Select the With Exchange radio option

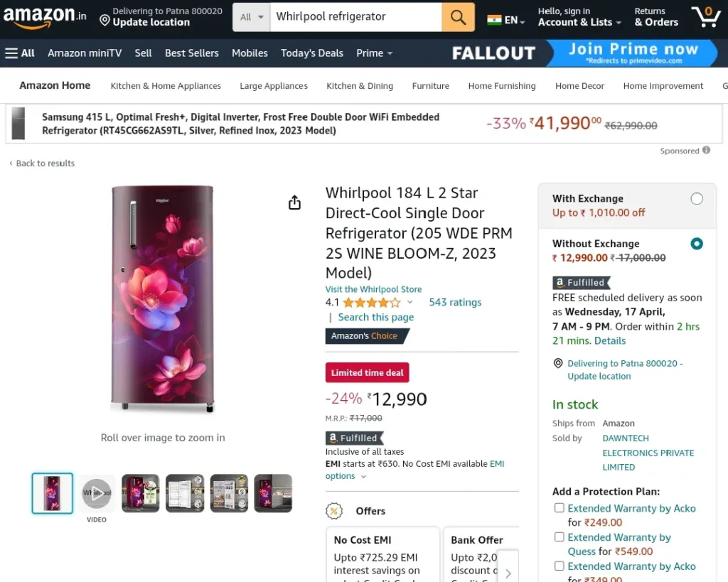pos(697,199)
